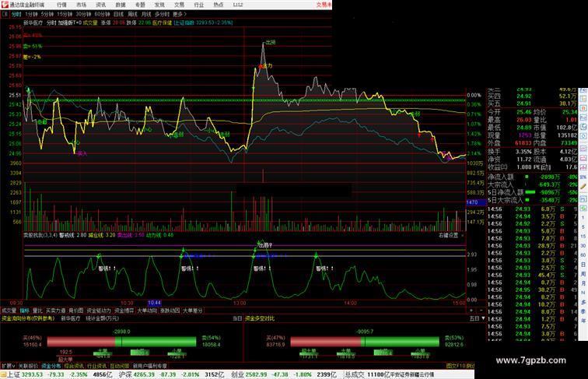Select the 量比 indicator tab
The width and height of the screenshot is (588, 379).
tap(37, 311)
